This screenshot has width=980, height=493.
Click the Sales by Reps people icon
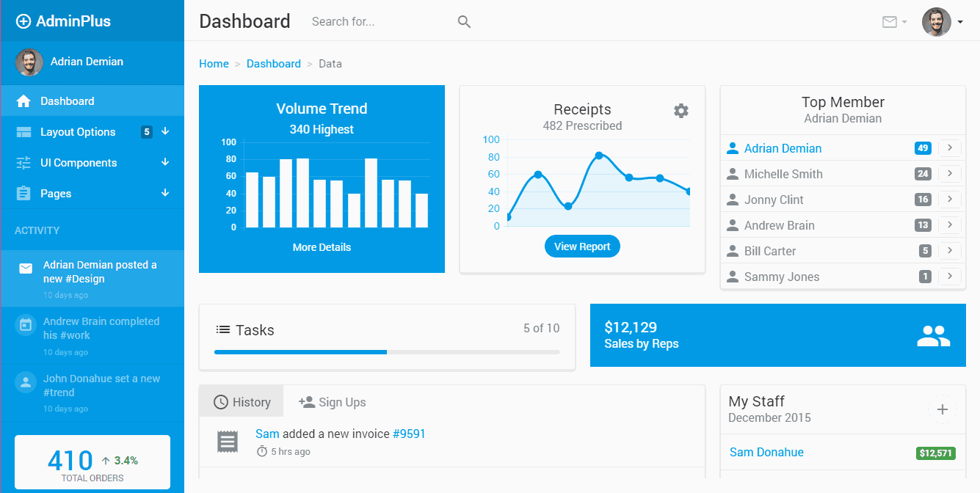tap(933, 336)
